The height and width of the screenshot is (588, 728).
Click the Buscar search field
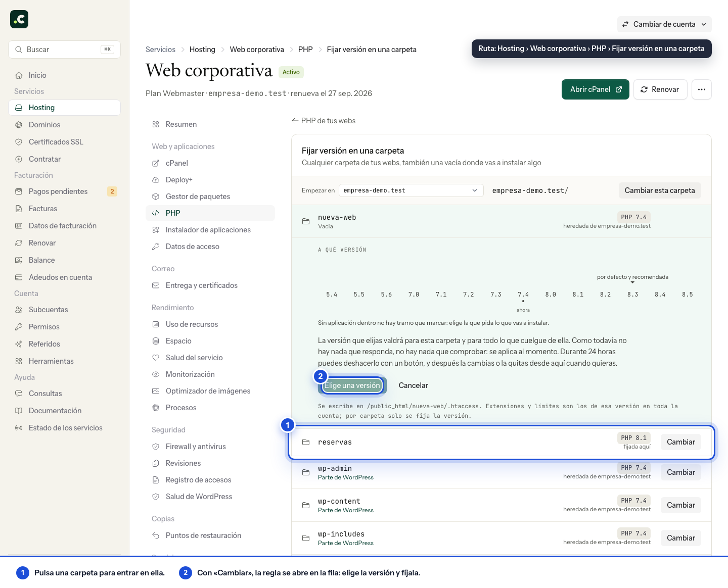pos(65,50)
